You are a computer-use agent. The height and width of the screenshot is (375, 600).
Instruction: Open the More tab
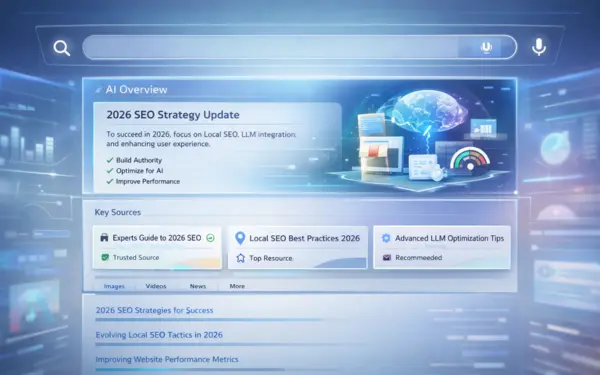[x=237, y=286]
